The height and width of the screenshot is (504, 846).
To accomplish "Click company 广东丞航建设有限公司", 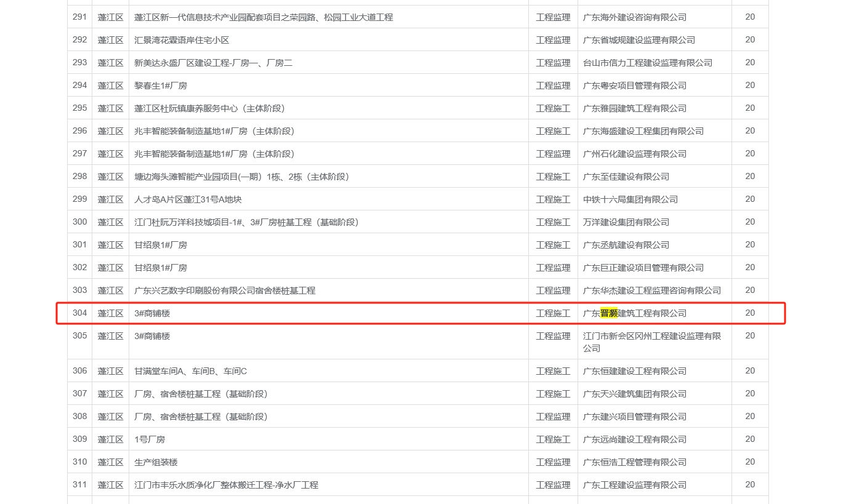I will point(626,245).
